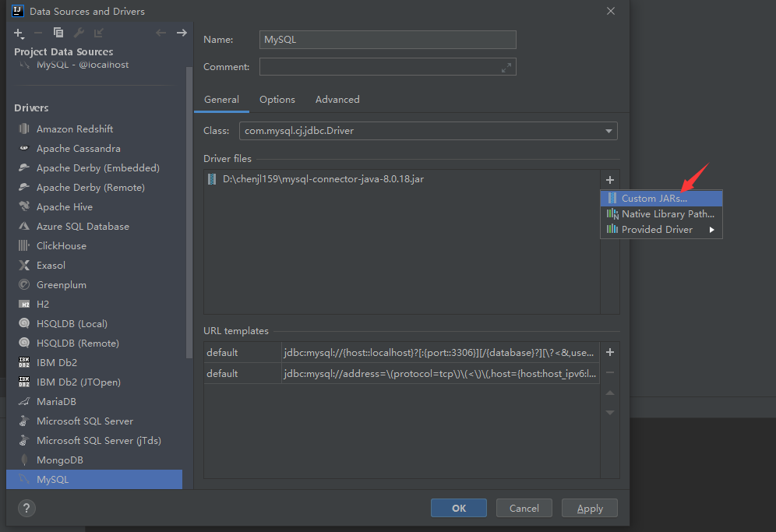The width and height of the screenshot is (776, 532).
Task: Switch to the Advanced tab
Action: point(337,100)
